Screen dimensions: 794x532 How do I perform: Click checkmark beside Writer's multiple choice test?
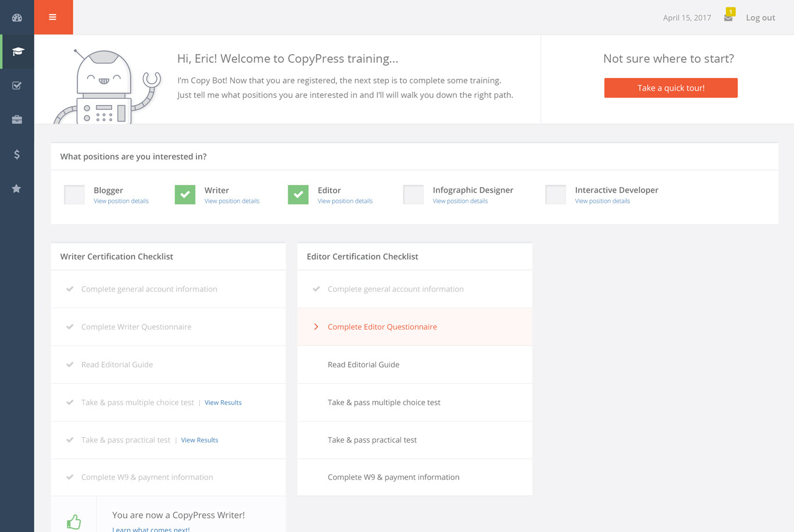[70, 402]
